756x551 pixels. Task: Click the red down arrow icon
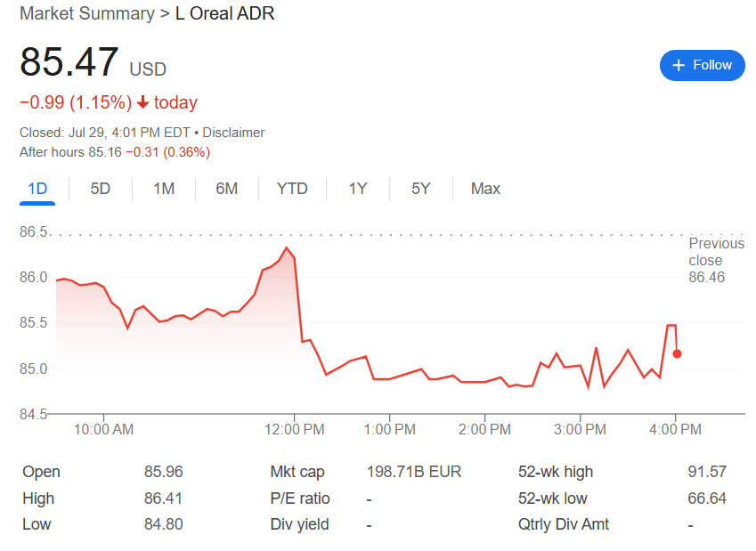(142, 102)
